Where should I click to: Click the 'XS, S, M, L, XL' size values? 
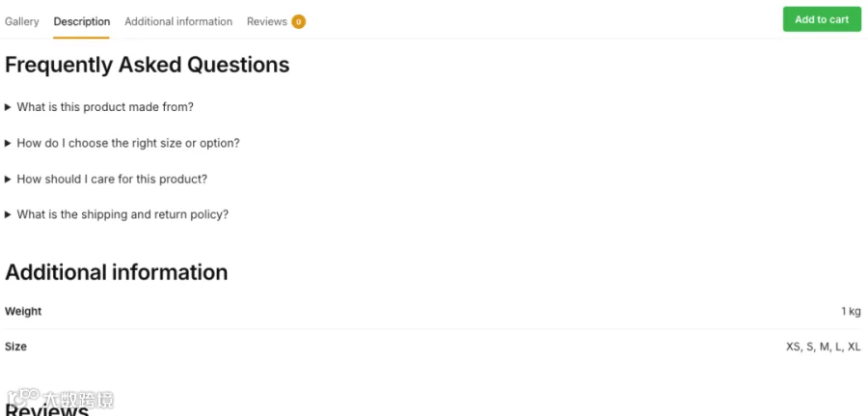824,347
